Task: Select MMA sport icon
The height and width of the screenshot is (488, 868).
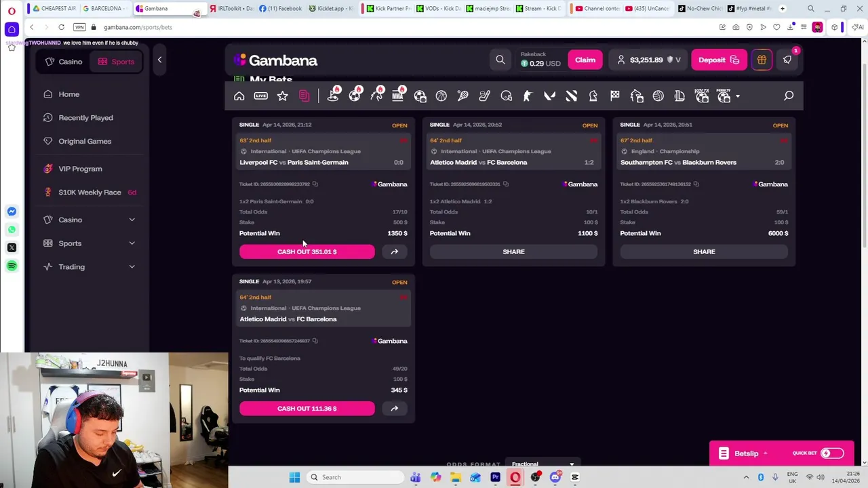Action: point(398,96)
